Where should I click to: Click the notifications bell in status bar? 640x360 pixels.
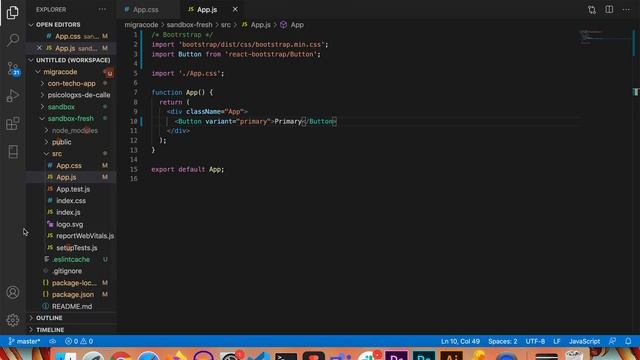coord(628,341)
